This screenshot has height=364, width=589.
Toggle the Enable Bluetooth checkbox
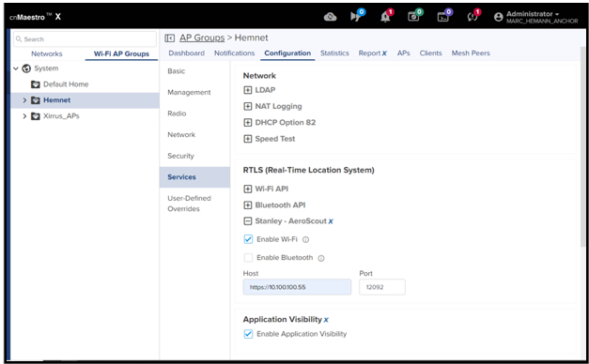point(248,257)
